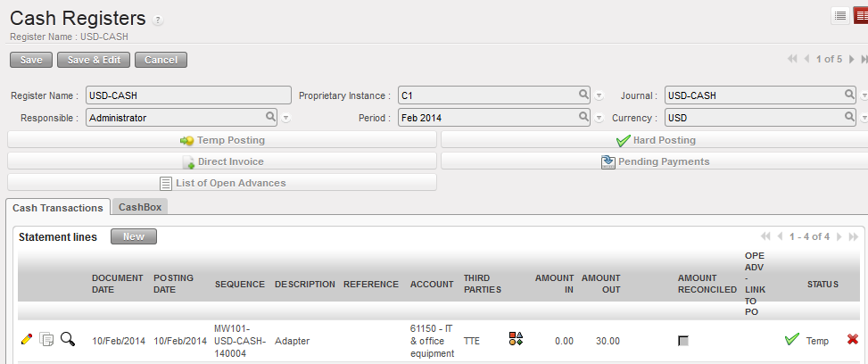Switch to list view icon

[839, 15]
